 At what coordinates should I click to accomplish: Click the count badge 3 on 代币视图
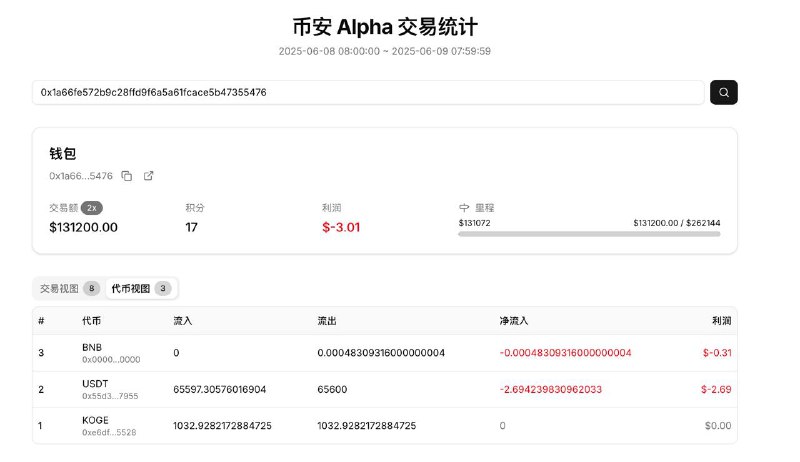pyautogui.click(x=163, y=288)
